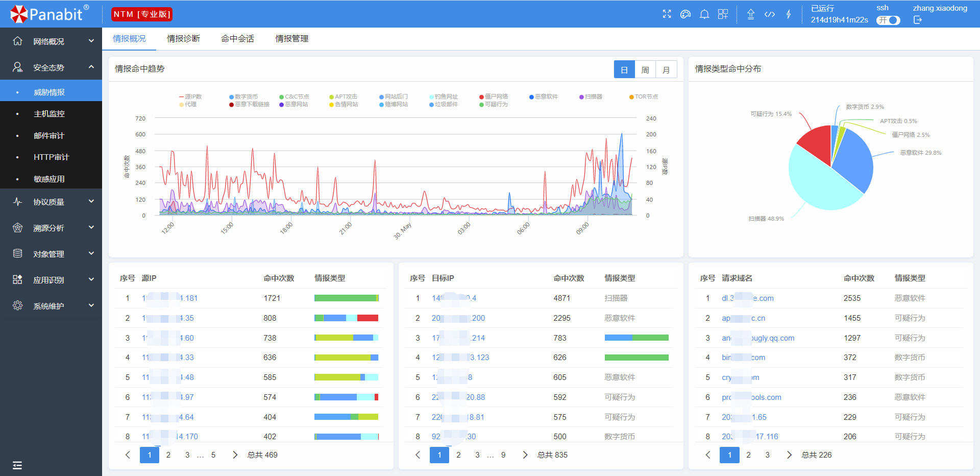Go to previous page in 请求域名 table
This screenshot has height=476, width=980.
[708, 455]
